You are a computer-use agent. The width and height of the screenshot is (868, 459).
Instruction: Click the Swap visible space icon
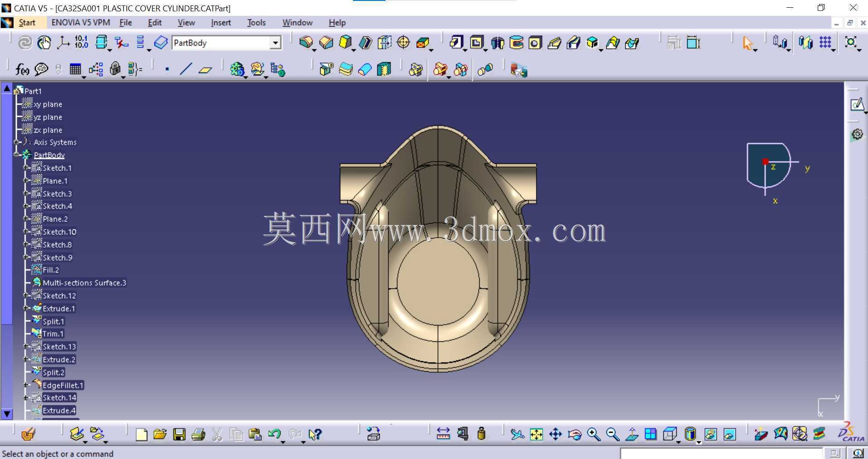[x=730, y=434]
